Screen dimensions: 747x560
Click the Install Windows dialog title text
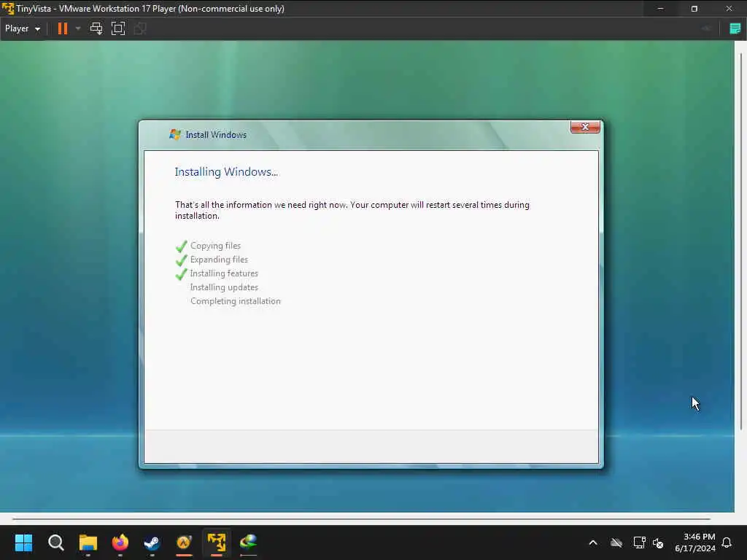click(216, 135)
